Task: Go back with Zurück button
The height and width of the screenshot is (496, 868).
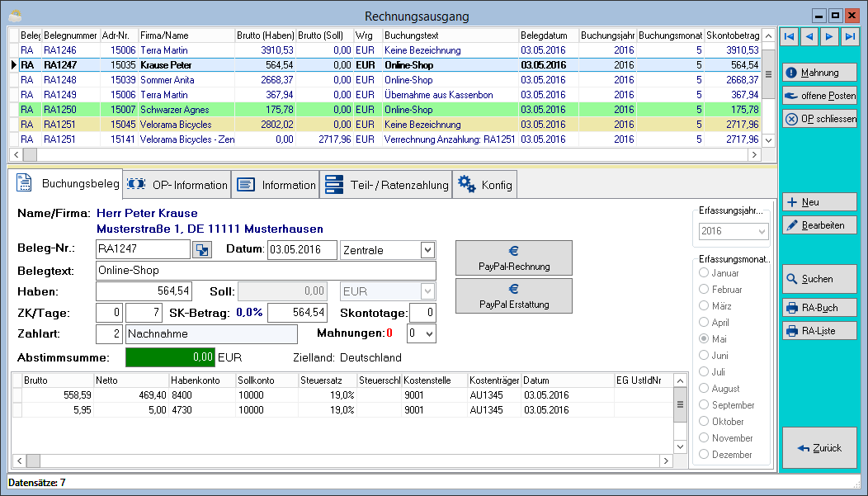Action: (x=819, y=448)
